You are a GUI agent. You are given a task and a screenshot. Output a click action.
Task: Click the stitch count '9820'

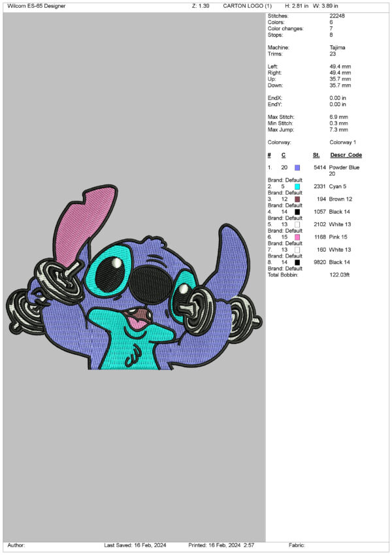(x=320, y=262)
